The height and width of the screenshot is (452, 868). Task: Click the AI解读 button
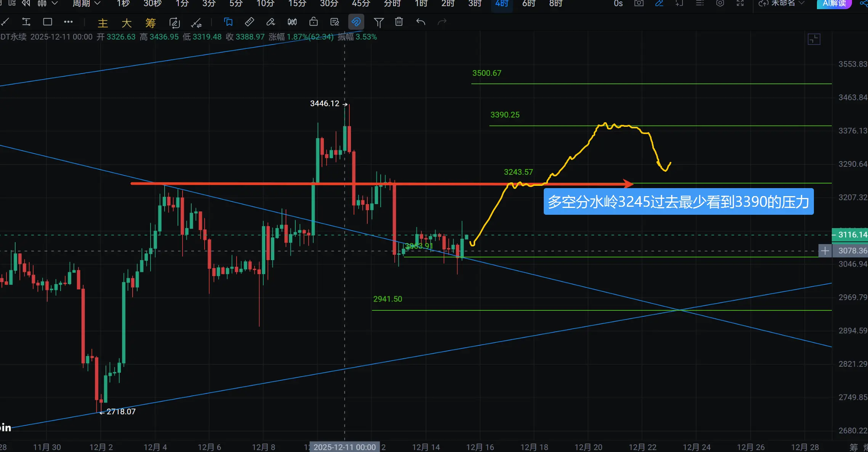point(834,3)
